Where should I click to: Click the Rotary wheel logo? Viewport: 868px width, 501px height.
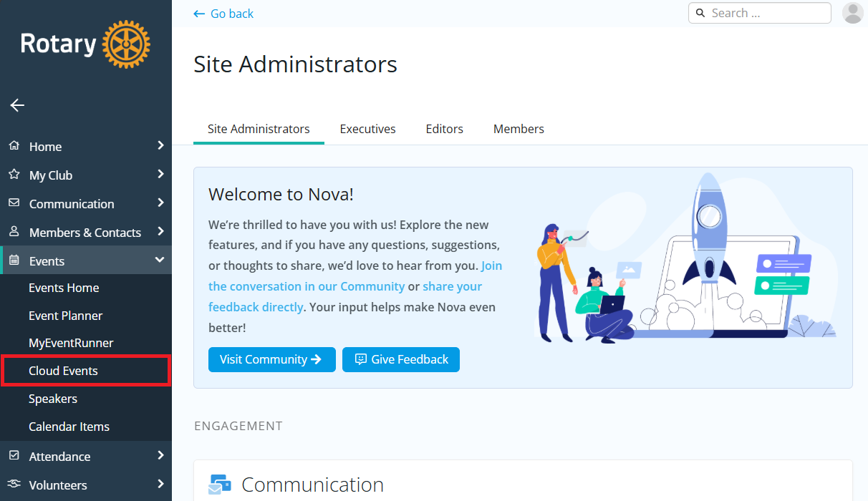click(x=126, y=44)
